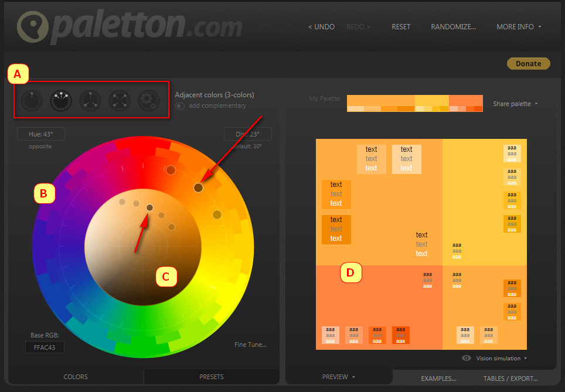Screen dimensions: 565x392
Task: Click the Paletton logo
Action: [x=130, y=27]
